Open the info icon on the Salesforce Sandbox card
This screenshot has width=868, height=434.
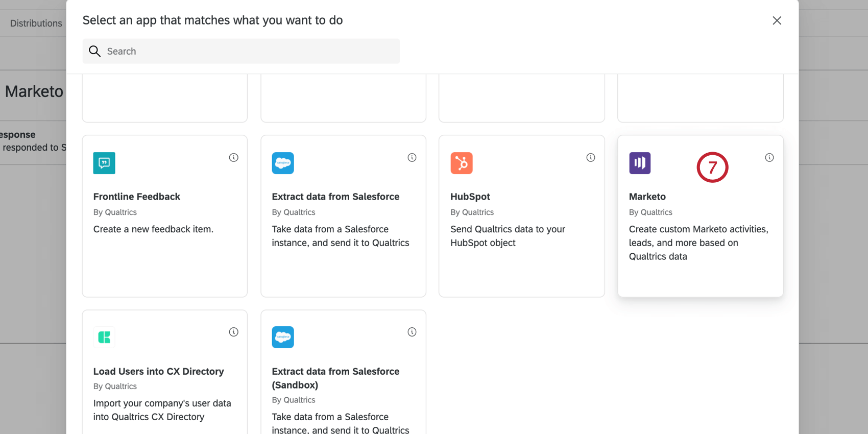pos(412,332)
